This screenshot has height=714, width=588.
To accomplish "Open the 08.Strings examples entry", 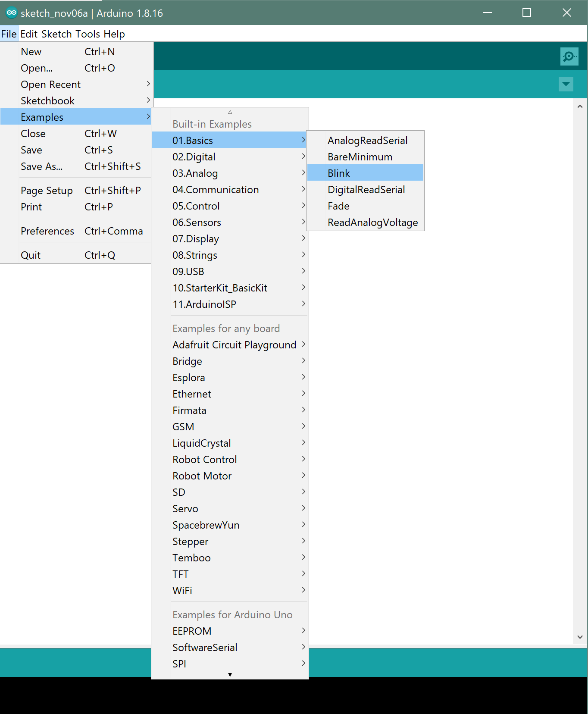I will pos(230,255).
